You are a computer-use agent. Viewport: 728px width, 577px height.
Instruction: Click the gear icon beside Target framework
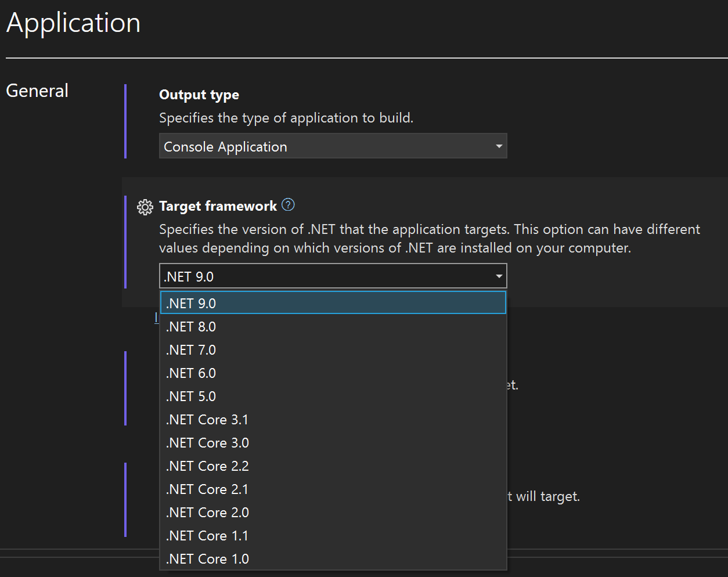coord(145,207)
